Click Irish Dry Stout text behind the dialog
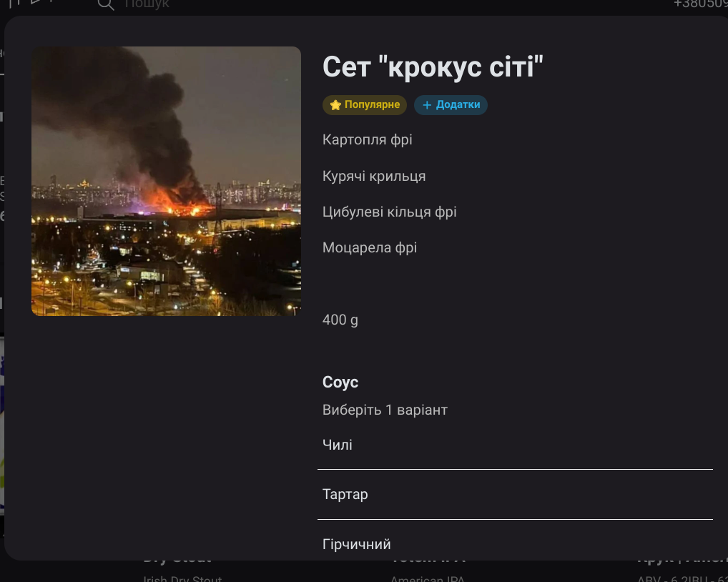This screenshot has height=582, width=728. (182, 578)
